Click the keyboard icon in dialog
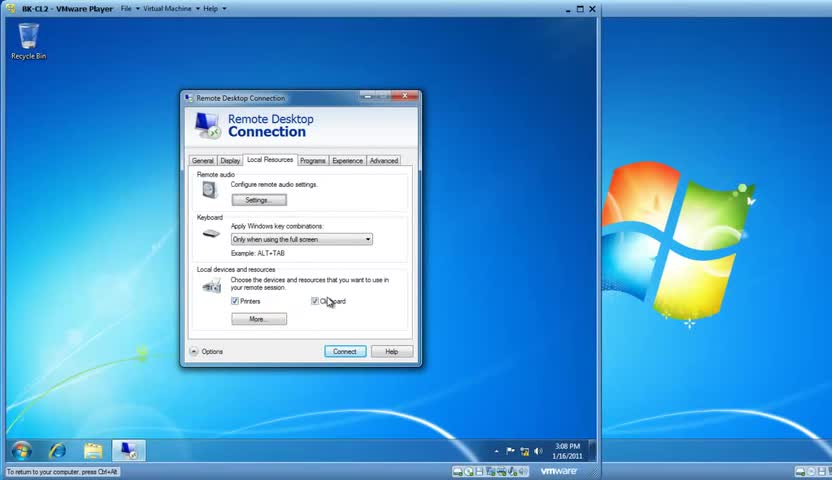 pyautogui.click(x=211, y=234)
